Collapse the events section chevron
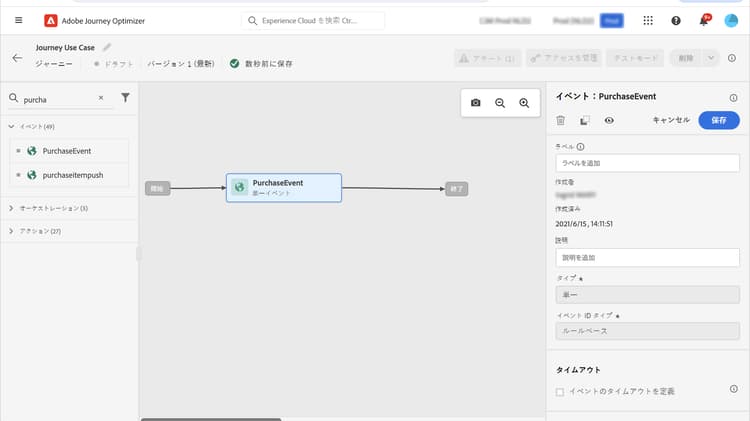Viewport: 750px width, 421px height. click(x=11, y=126)
